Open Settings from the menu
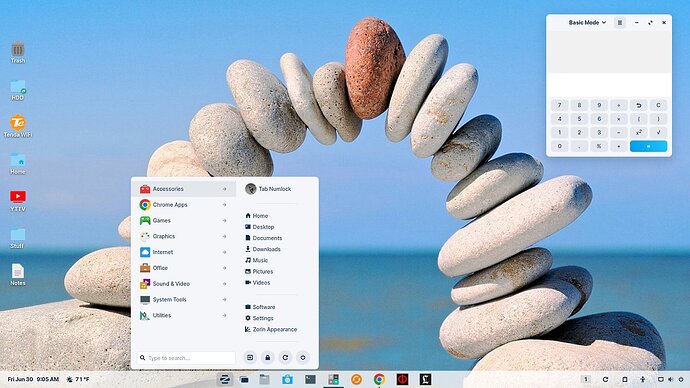 coord(259,318)
